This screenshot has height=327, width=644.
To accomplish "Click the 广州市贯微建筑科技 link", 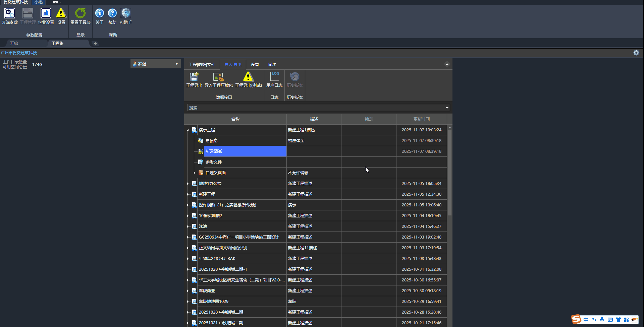I will point(19,53).
